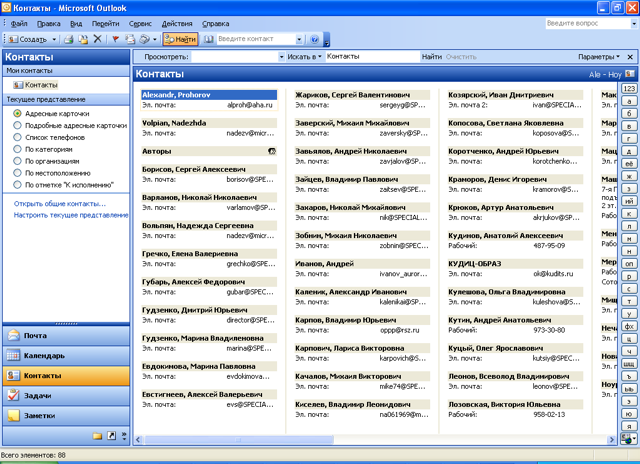Viewport: 640px width, 464px height.
Task: Click the Delete X icon
Action: point(98,39)
